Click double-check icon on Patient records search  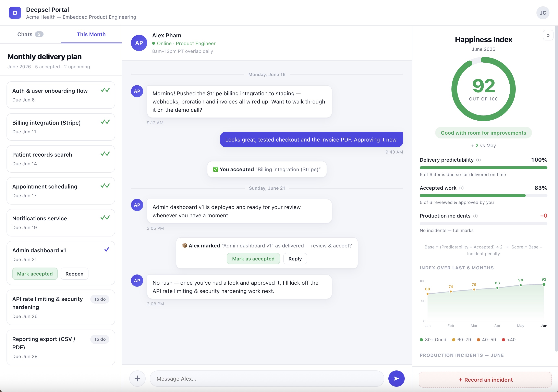105,154
